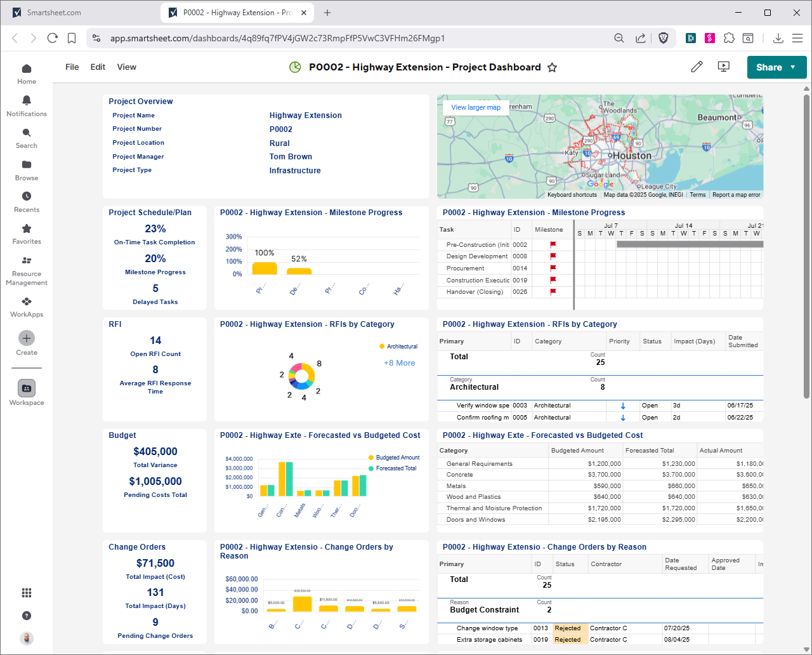Click the pencil edit dashboard icon
Viewport: 812px width, 655px height.
[697, 67]
